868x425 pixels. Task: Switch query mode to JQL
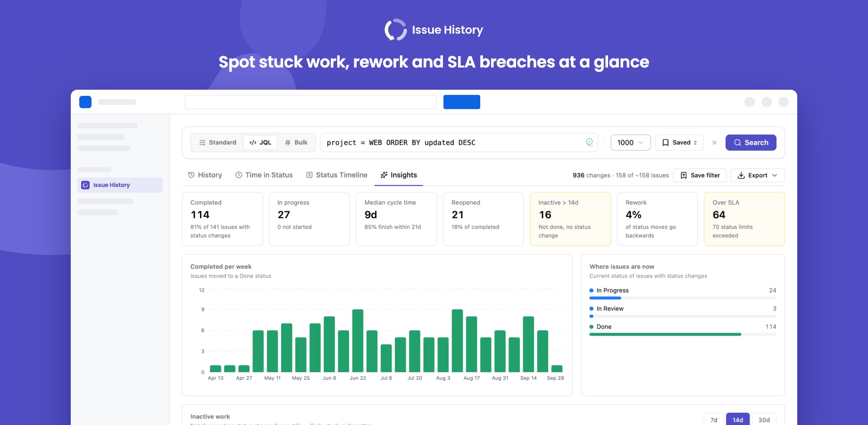point(260,143)
